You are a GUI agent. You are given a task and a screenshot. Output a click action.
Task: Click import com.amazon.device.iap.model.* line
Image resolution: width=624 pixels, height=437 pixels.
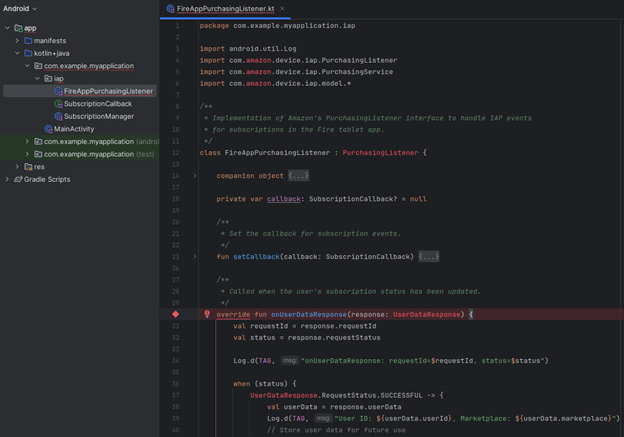pos(275,83)
